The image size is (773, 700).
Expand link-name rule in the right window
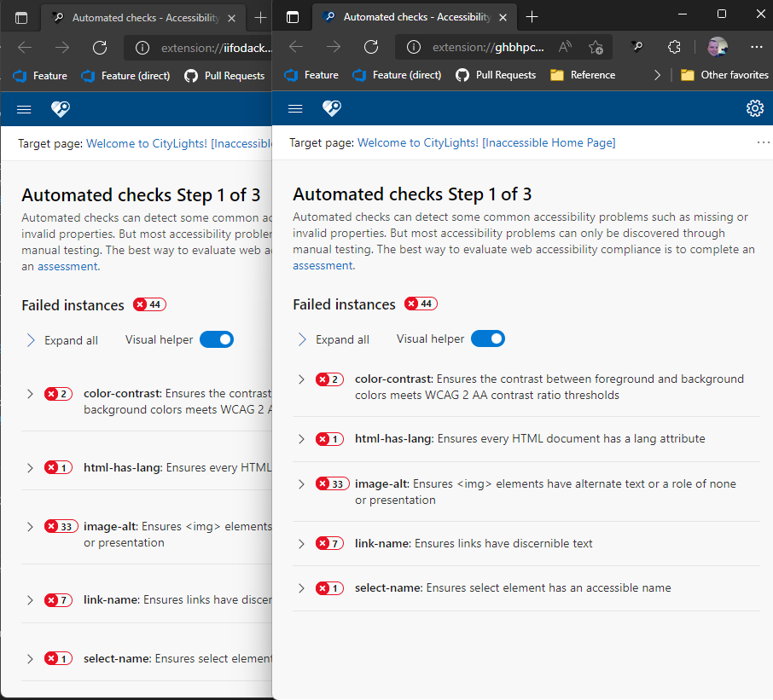tap(301, 544)
